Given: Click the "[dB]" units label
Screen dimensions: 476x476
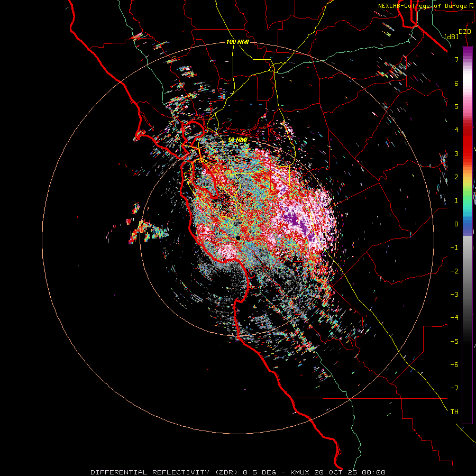Looking at the screenshot, I should (451, 36).
